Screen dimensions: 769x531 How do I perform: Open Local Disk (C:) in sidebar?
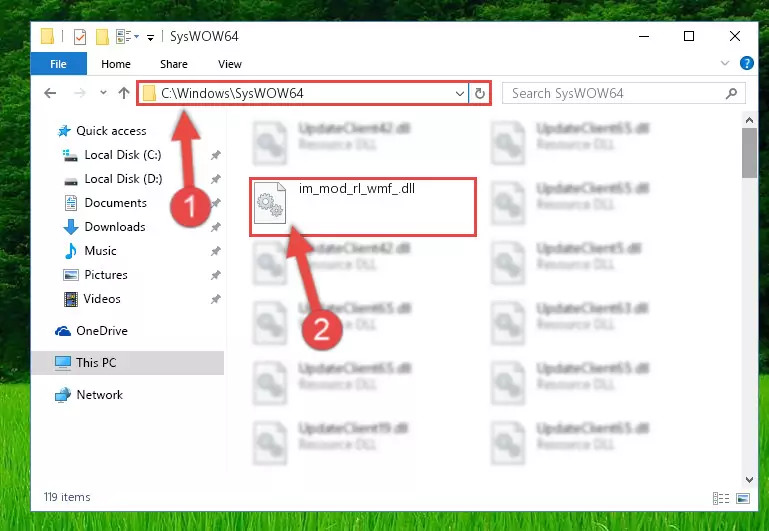click(123, 155)
